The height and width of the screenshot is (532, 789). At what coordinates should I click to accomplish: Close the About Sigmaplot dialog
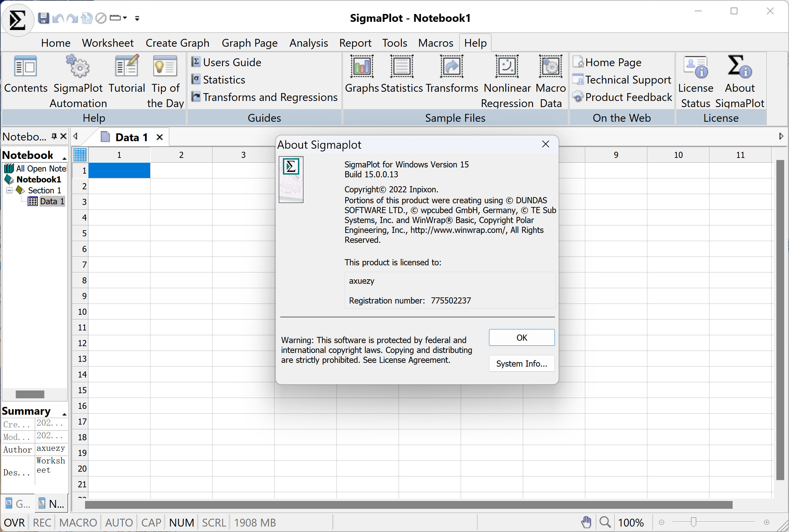click(x=545, y=144)
